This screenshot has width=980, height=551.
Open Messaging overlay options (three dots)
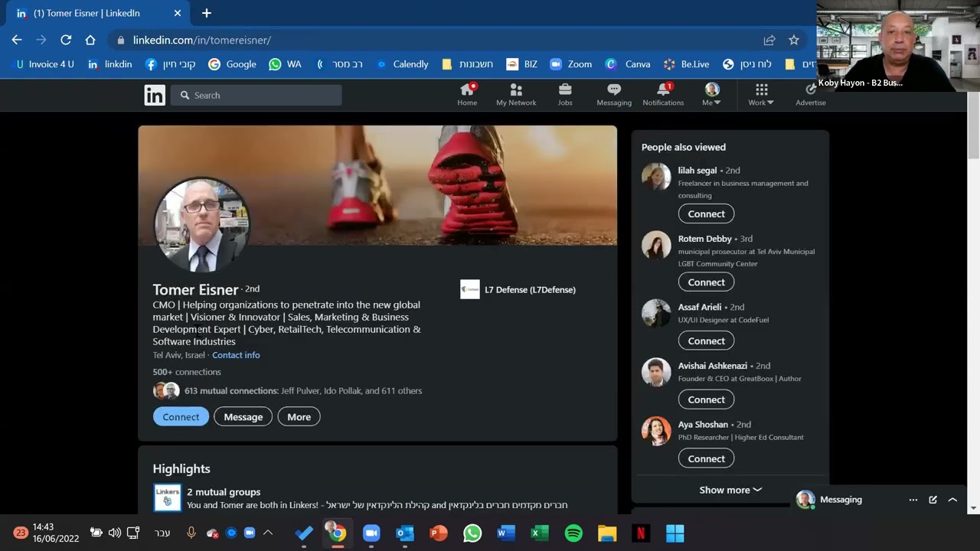coord(913,500)
